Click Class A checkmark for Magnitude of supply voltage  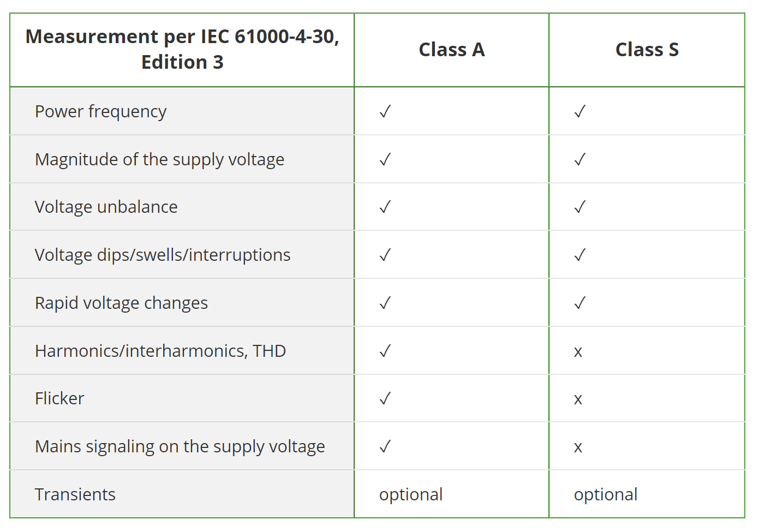(385, 159)
